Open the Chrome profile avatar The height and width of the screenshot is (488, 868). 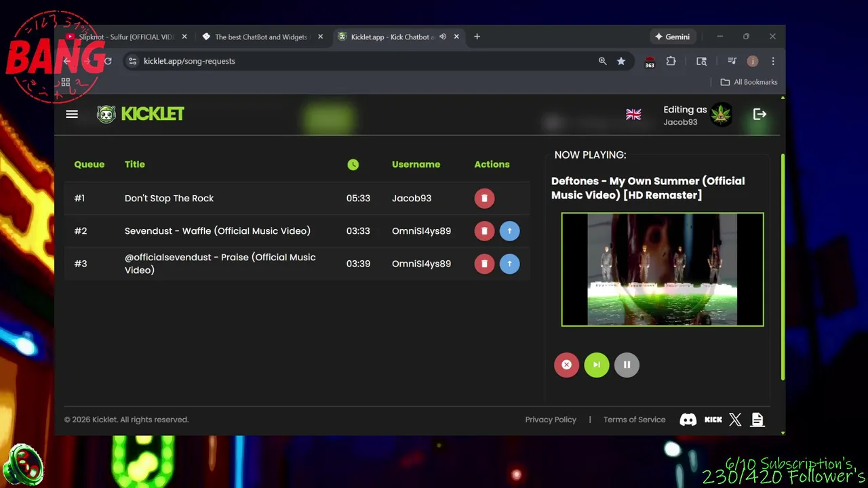(x=753, y=61)
